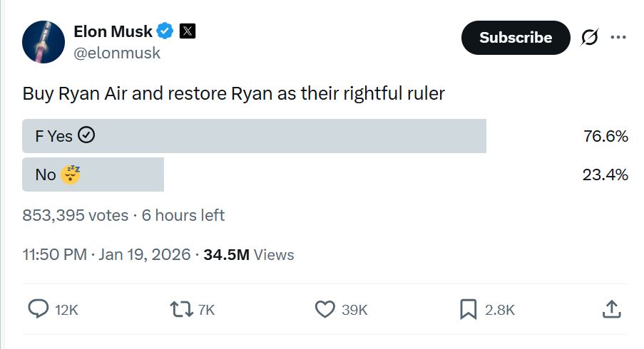The width and height of the screenshot is (644, 349).
Task: Bookmark this post
Action: click(x=468, y=308)
